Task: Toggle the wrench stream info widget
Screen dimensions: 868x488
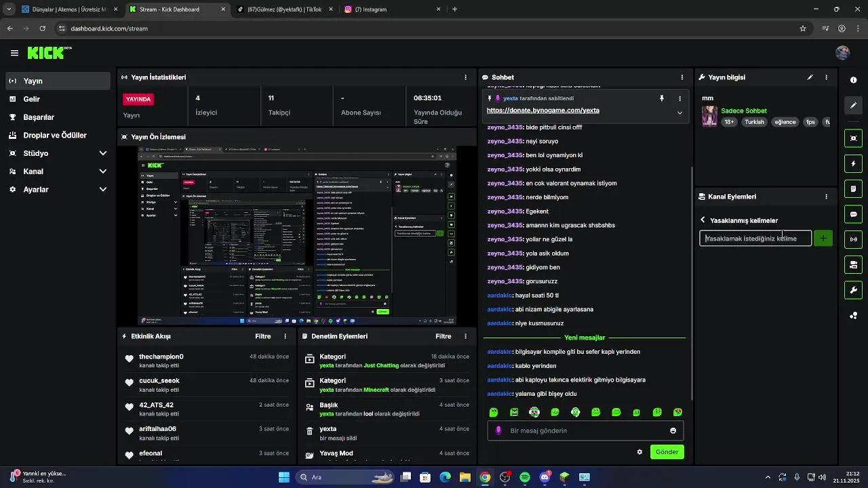Action: click(853, 290)
